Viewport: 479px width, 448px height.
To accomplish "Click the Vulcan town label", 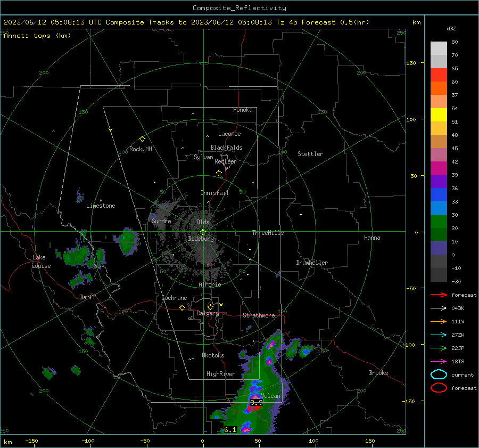I will (x=270, y=396).
